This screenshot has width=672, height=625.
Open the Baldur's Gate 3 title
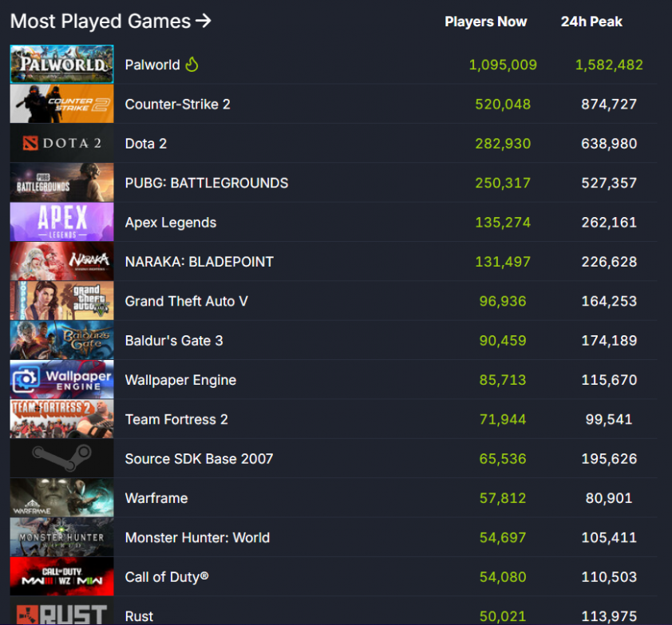click(x=174, y=341)
